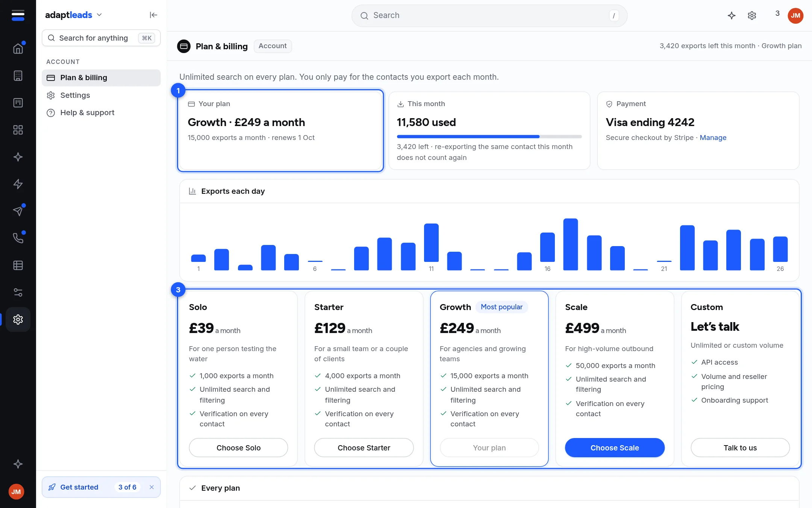The image size is (812, 508).
Task: Click the Account tag beside page title
Action: click(273, 46)
